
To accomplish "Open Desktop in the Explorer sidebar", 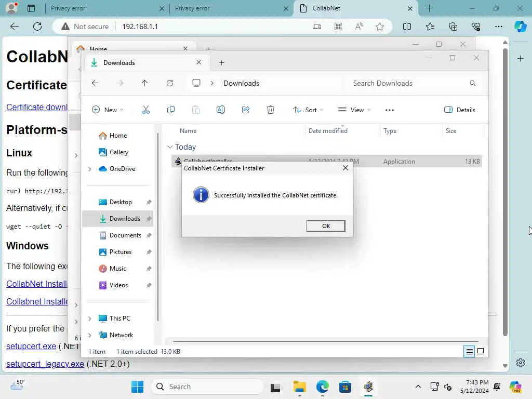I will tap(120, 202).
